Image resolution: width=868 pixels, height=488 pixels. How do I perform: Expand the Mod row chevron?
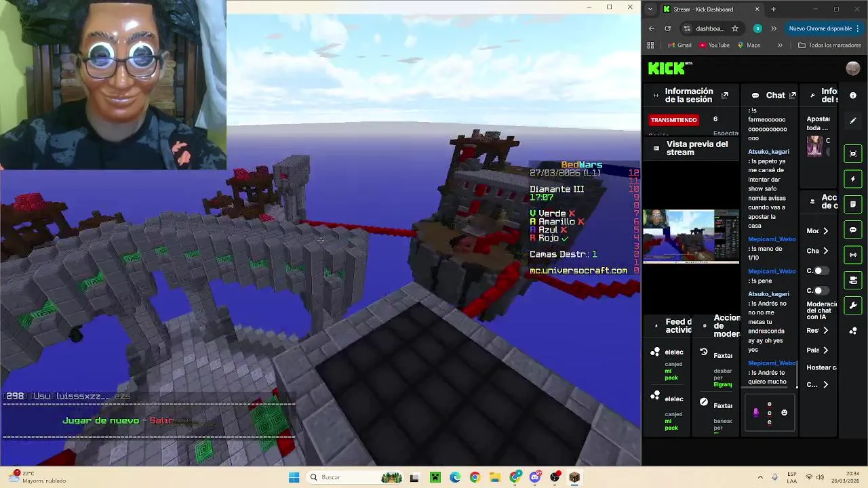(x=825, y=231)
